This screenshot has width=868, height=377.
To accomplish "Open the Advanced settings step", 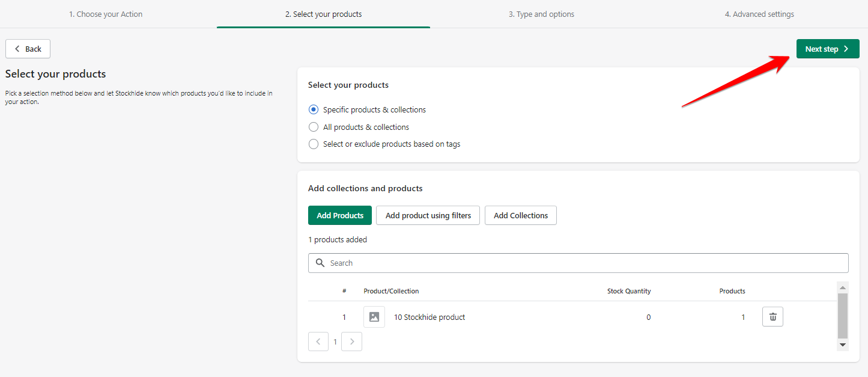I will (x=759, y=14).
